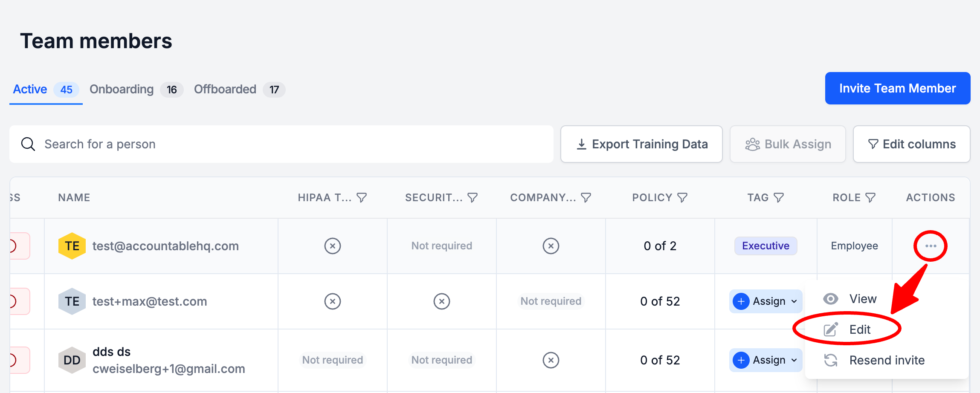This screenshot has height=393, width=980.
Task: Select Edit from the actions menu
Action: [859, 329]
